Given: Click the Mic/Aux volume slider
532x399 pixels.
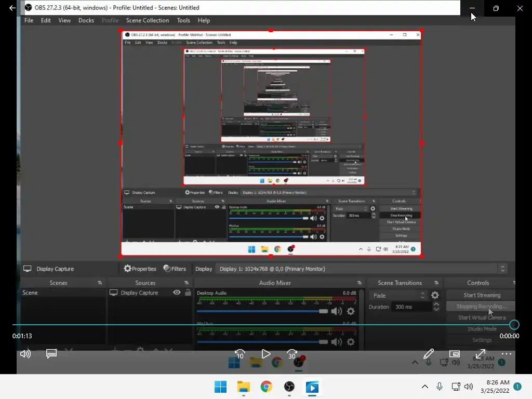Looking at the screenshot, I should (262, 342).
